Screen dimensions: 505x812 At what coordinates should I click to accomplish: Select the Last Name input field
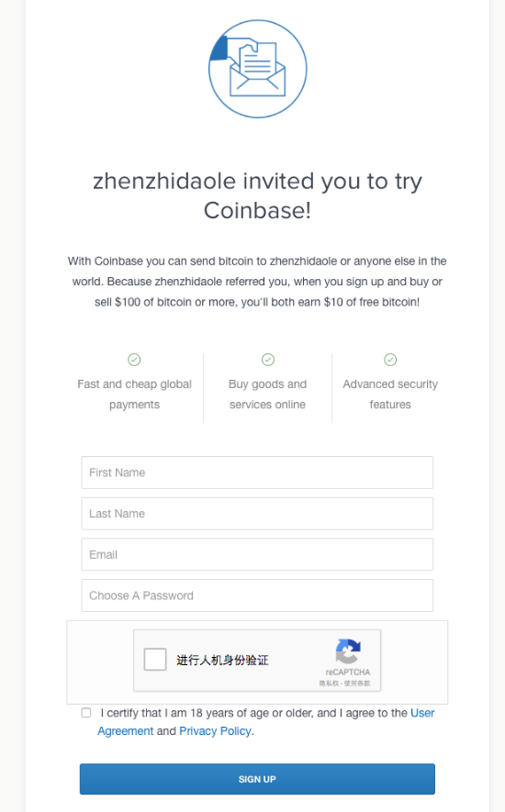257,514
